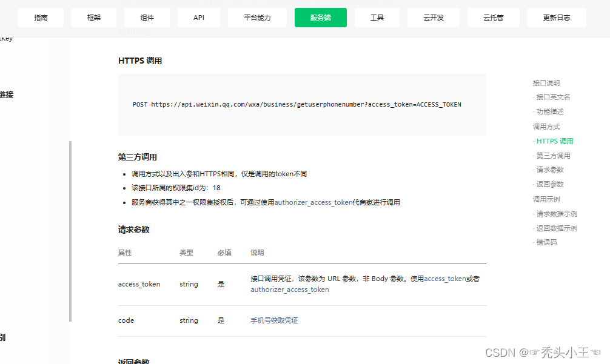Viewport: 610px width, 364px height.
Task: Open the 工具 tab
Action: pyautogui.click(x=377, y=18)
